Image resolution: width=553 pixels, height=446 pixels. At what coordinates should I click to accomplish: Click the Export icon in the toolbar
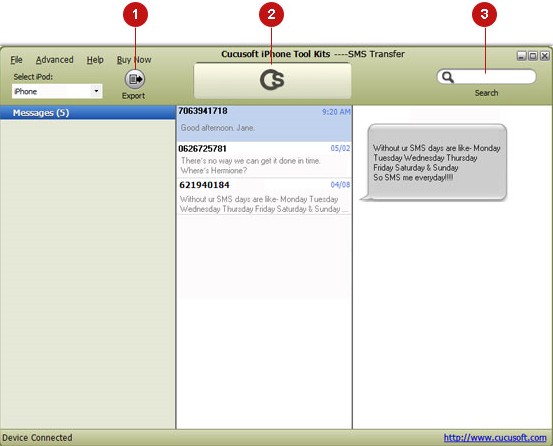pos(135,79)
